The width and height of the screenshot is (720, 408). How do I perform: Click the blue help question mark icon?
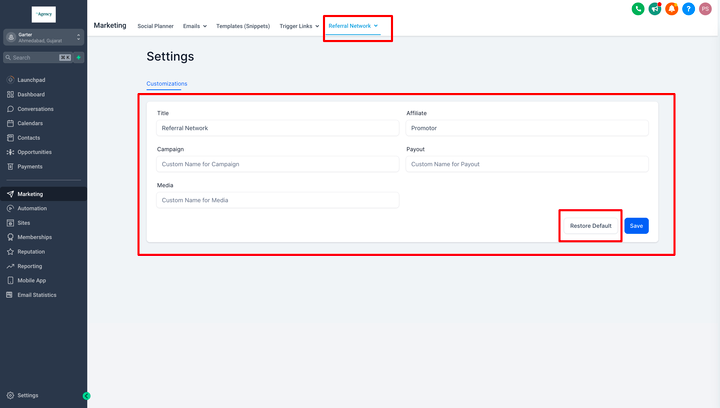688,9
